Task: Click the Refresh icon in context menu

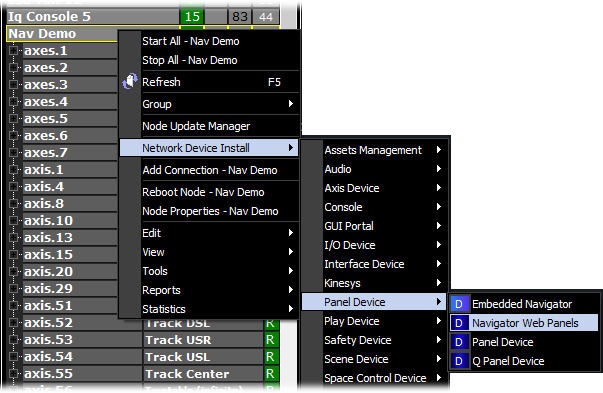Action: [x=130, y=82]
